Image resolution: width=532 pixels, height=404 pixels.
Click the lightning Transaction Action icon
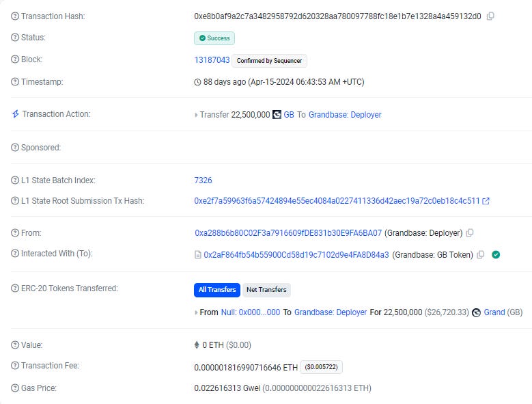coord(15,114)
